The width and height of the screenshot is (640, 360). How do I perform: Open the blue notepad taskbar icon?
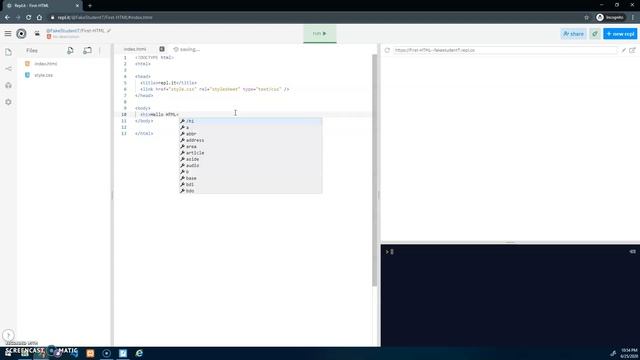pyautogui.click(x=123, y=353)
